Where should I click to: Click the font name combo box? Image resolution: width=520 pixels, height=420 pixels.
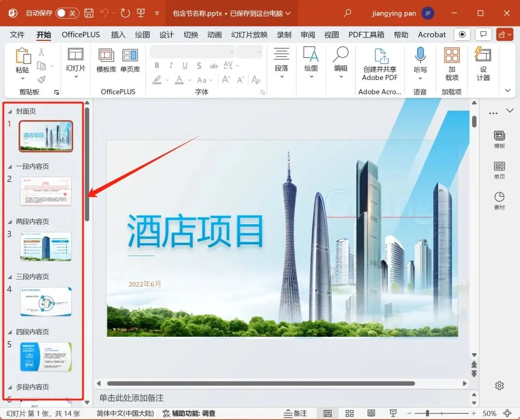(192, 51)
